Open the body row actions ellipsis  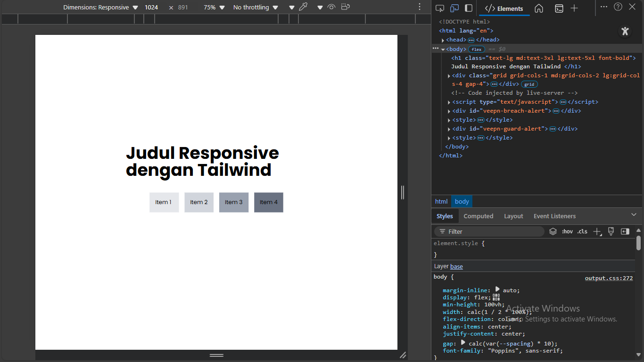coord(435,49)
